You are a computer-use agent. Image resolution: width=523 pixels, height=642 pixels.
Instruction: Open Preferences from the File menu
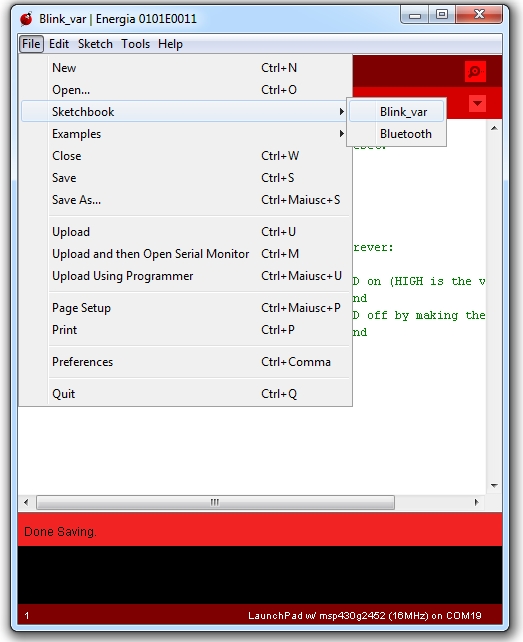pyautogui.click(x=185, y=362)
